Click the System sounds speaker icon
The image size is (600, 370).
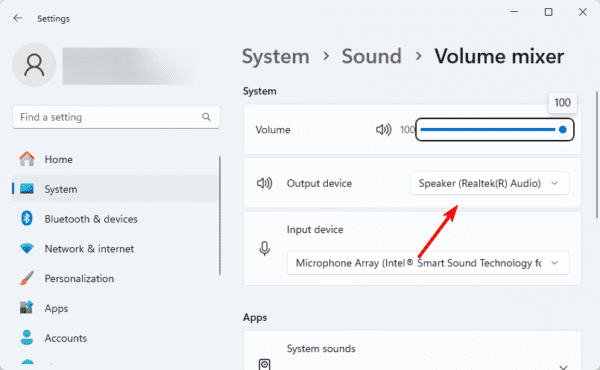pos(264,364)
